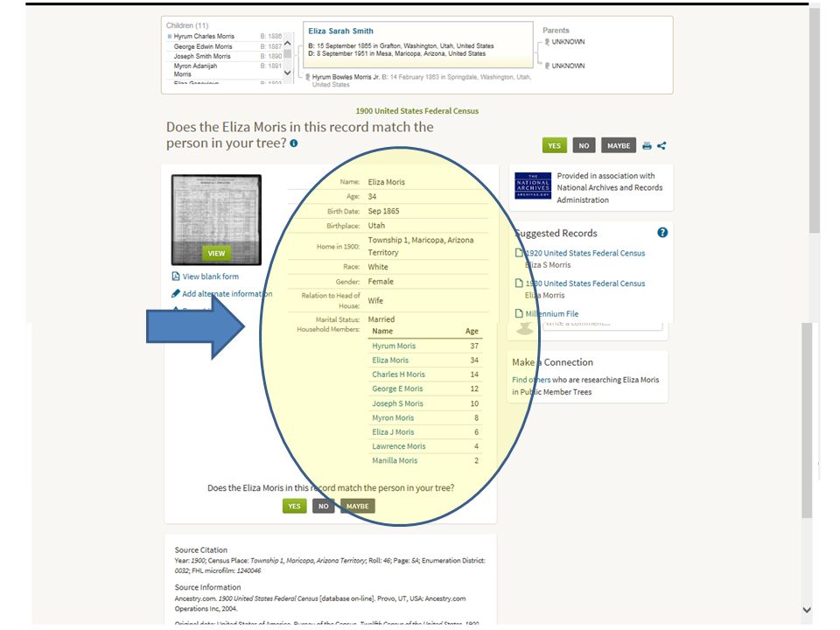
Task: Click the share icon beside the print icon
Action: click(x=661, y=146)
